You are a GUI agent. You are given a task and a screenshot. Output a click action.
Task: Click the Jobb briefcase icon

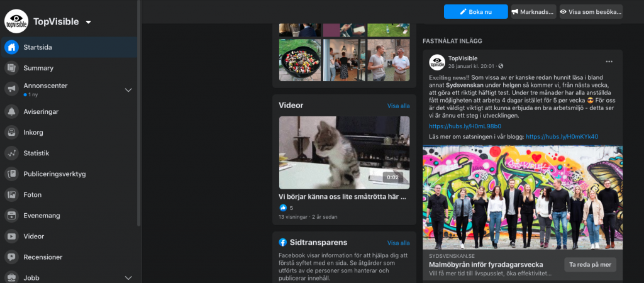[11, 277]
